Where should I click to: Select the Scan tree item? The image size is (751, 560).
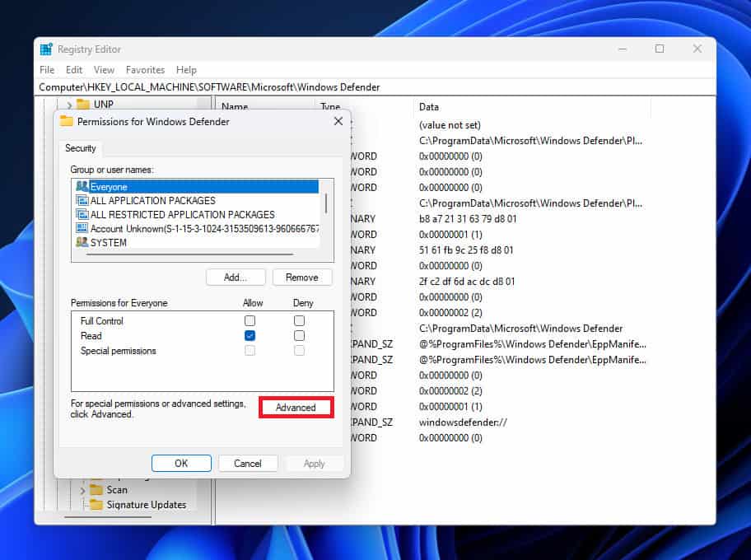point(117,489)
